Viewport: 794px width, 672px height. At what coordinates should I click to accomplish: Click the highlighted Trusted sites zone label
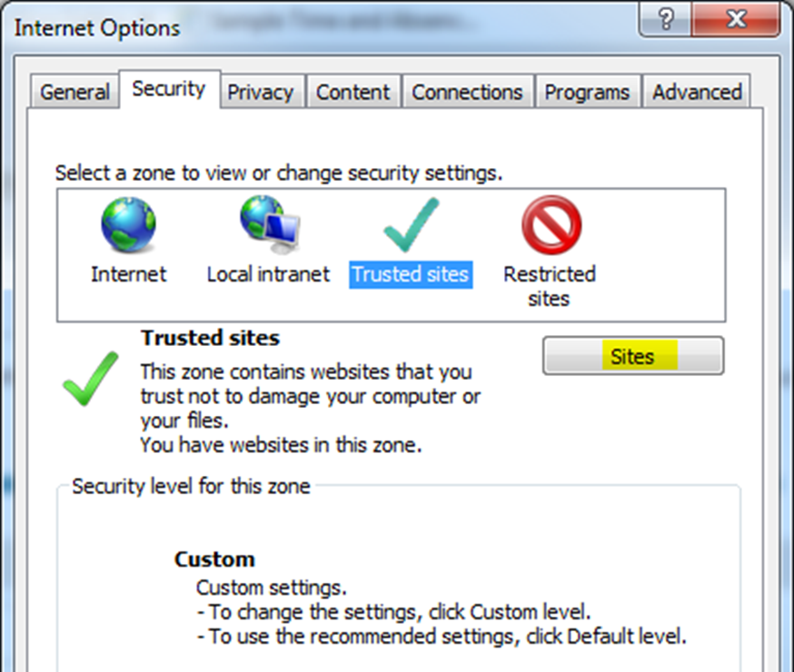pyautogui.click(x=411, y=274)
